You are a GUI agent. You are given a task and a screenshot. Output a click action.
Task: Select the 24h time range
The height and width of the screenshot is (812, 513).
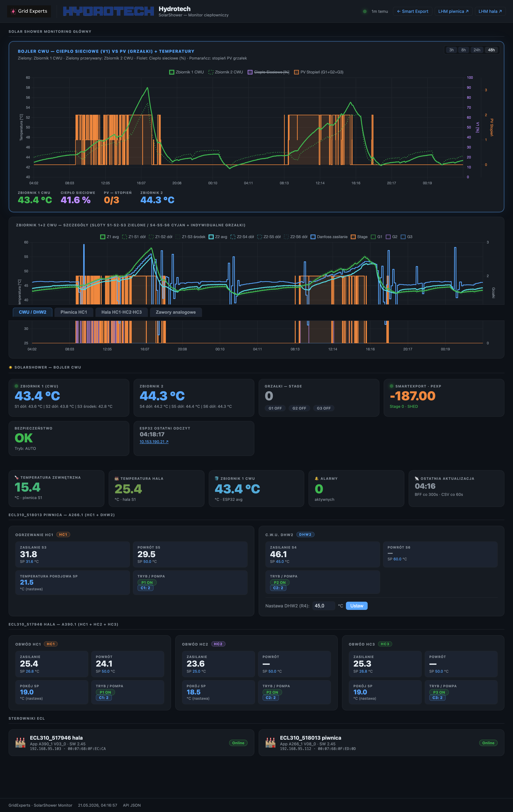point(477,50)
